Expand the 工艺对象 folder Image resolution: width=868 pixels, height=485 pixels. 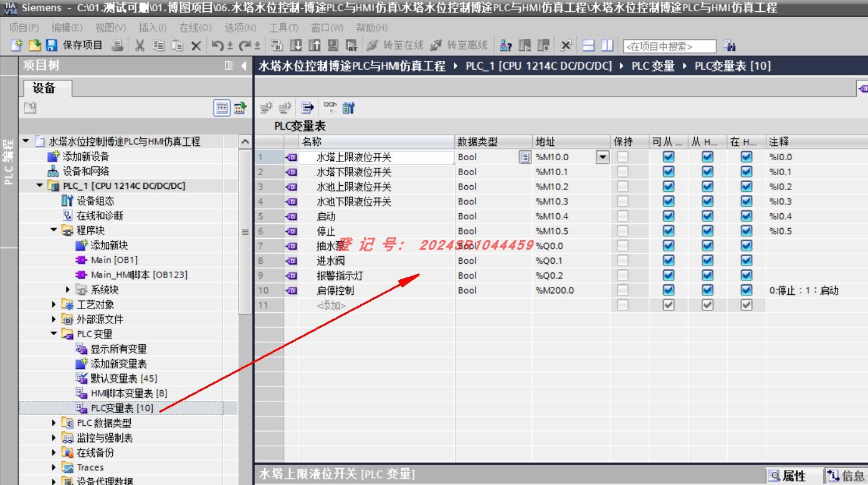click(x=54, y=305)
